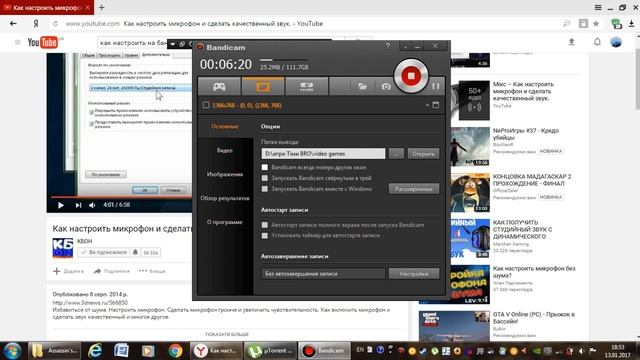Click the output folder path field
640x360 pixels.
323,154
